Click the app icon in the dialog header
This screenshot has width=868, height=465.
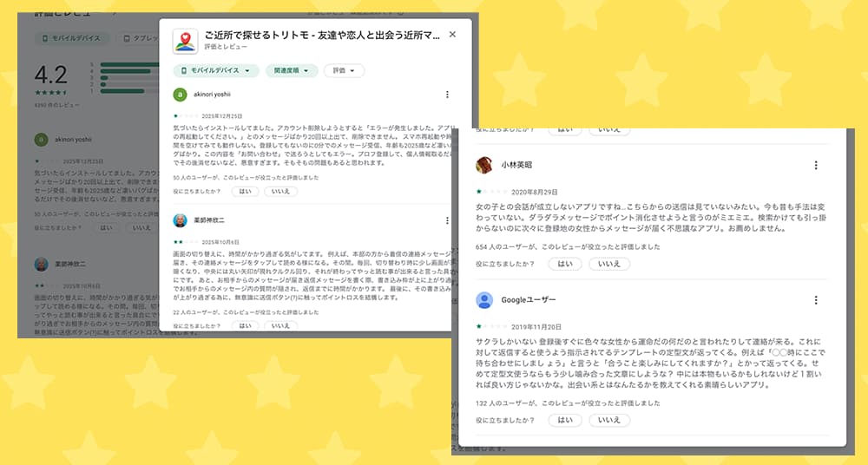click(185, 41)
